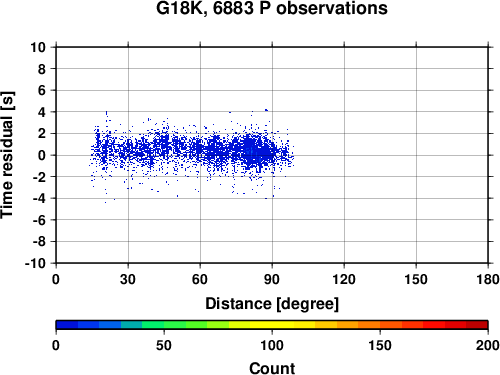This screenshot has width=500, height=375.
Task: Select the orange colorbar segment near 150
Action: (x=369, y=325)
